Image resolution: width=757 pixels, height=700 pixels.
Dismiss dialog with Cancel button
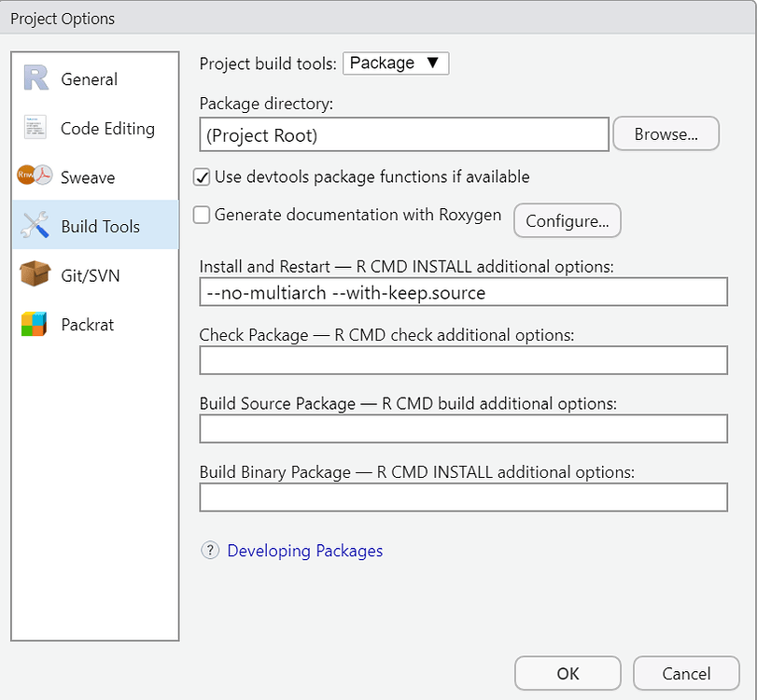pos(686,673)
